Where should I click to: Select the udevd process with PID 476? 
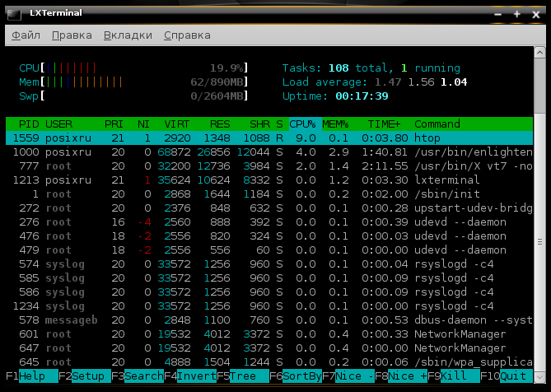(x=269, y=236)
